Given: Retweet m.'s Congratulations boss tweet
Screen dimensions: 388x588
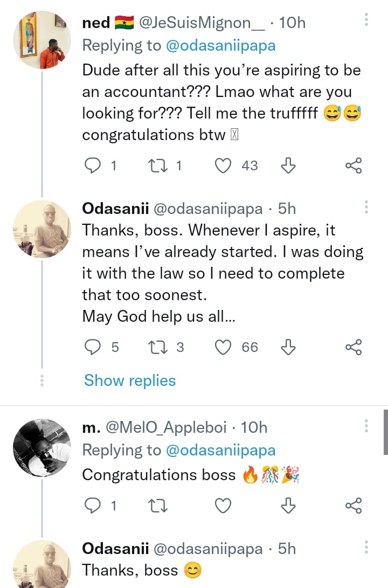Looking at the screenshot, I should tap(157, 506).
